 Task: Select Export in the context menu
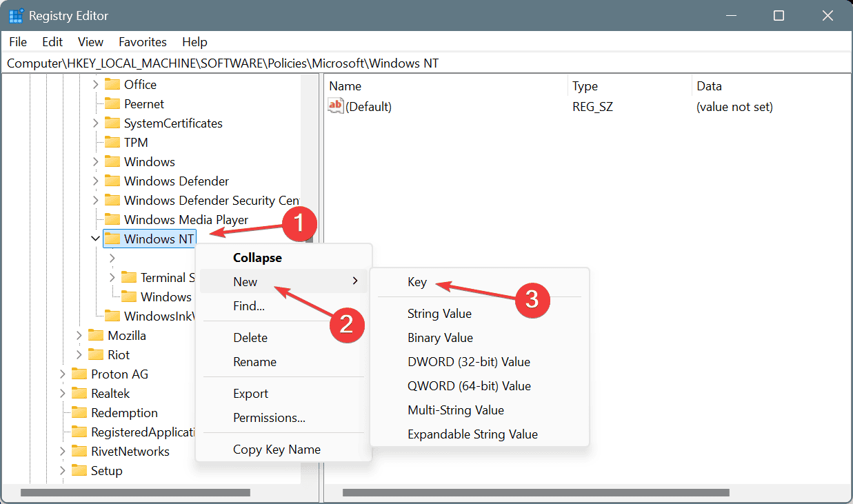click(x=283, y=393)
